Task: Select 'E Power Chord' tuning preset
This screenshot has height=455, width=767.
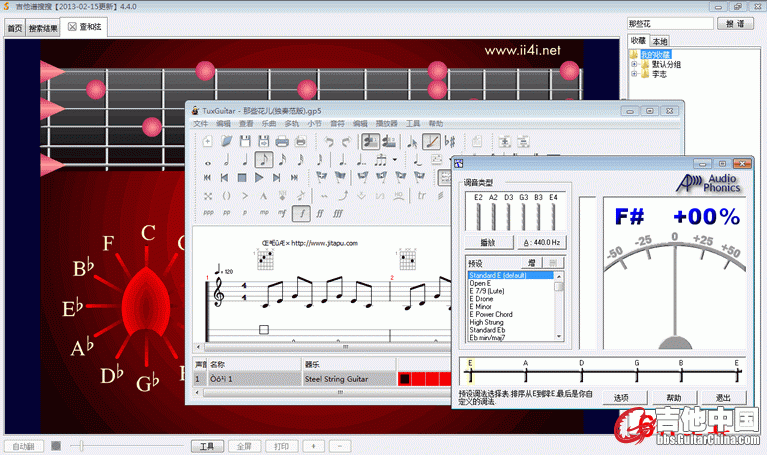Action: (491, 314)
